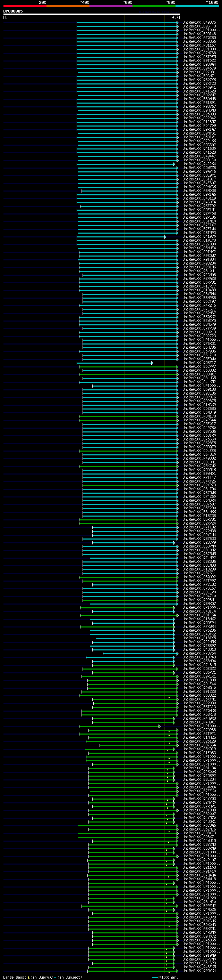Image resolution: width=222 pixels, height=980 pixels.
Task: Open hit UniRef100_P49382
Action: pyautogui.click(x=199, y=459)
